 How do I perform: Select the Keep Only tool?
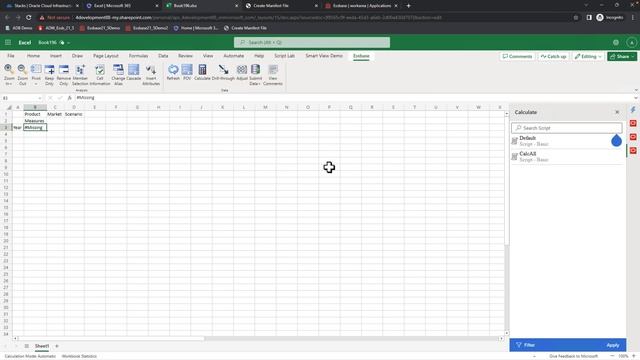click(x=49, y=74)
